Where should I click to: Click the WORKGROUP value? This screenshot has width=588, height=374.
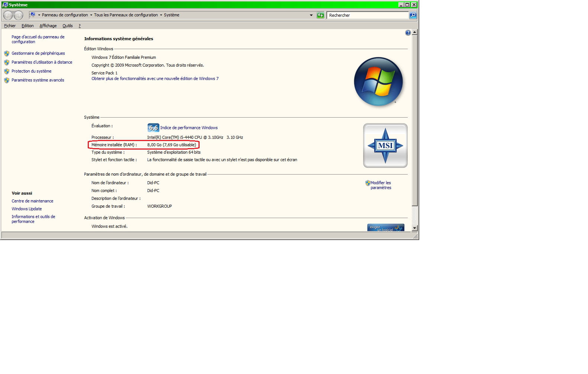(159, 206)
